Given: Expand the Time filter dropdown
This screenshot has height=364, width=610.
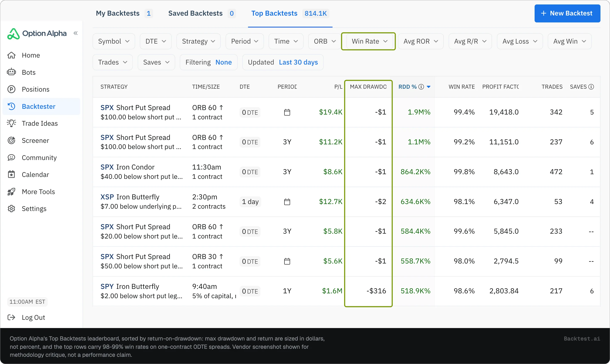Looking at the screenshot, I should click(x=286, y=41).
